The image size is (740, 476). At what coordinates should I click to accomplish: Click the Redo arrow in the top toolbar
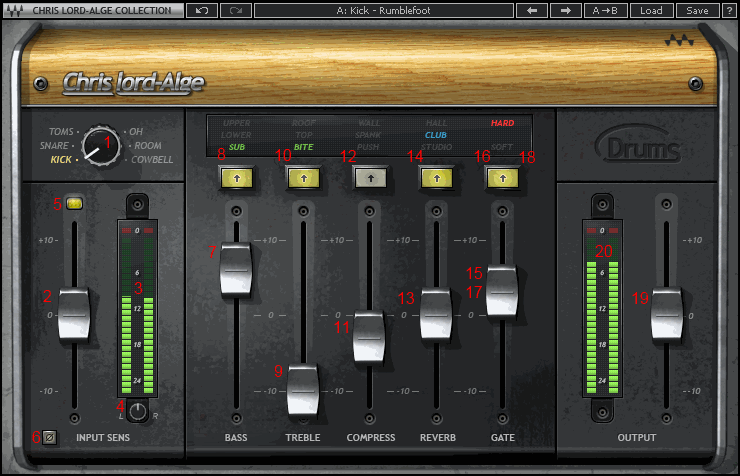(236, 11)
